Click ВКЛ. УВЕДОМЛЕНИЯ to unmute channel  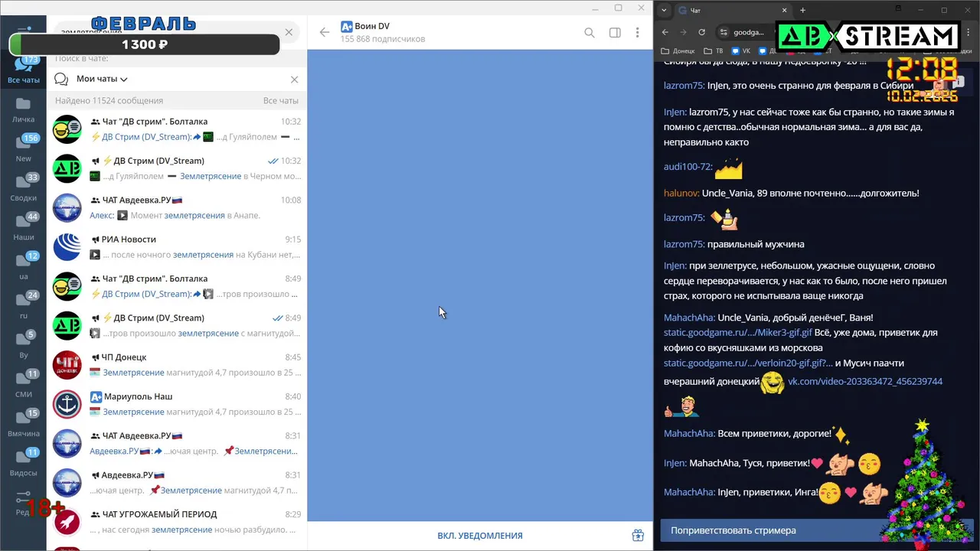480,536
